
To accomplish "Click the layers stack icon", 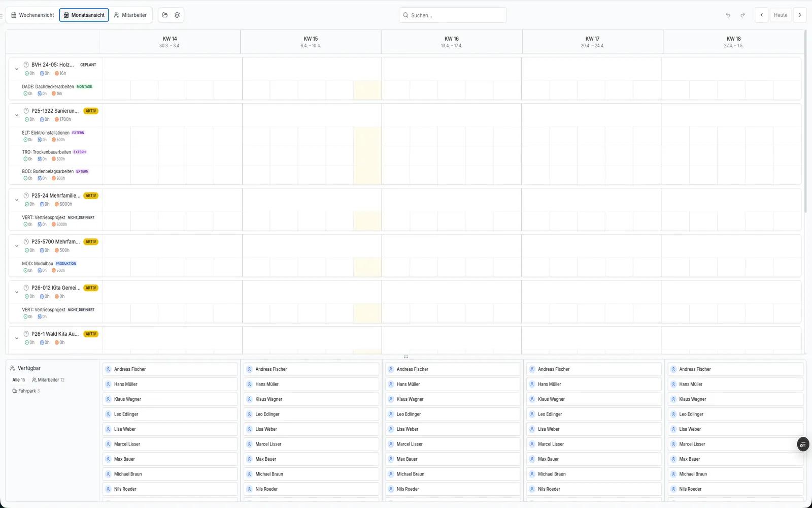I will [177, 15].
